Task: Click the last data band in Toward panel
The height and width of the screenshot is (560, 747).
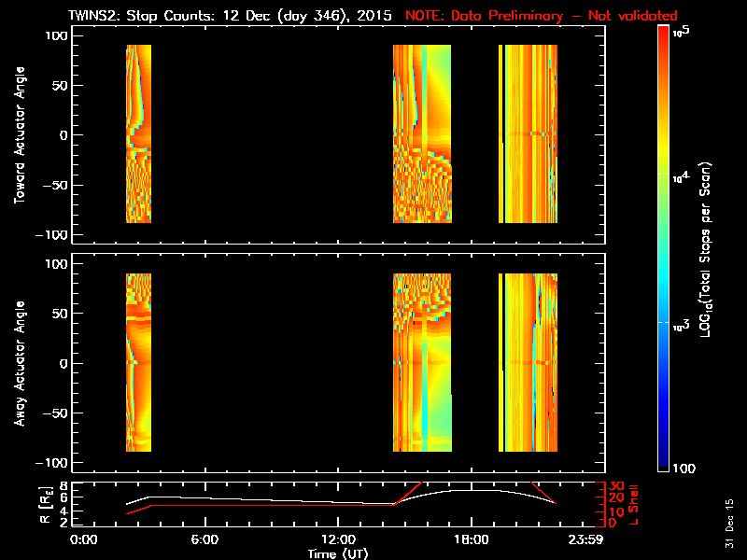Action: click(x=528, y=133)
